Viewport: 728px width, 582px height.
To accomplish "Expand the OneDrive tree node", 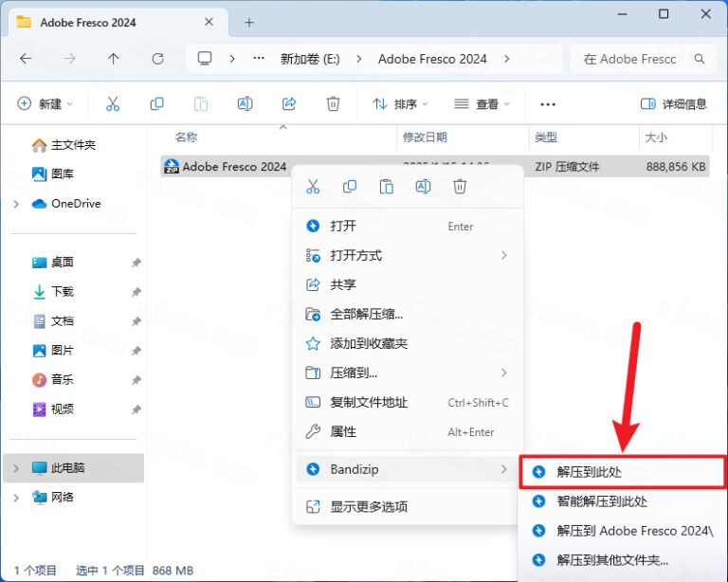I will coord(16,204).
